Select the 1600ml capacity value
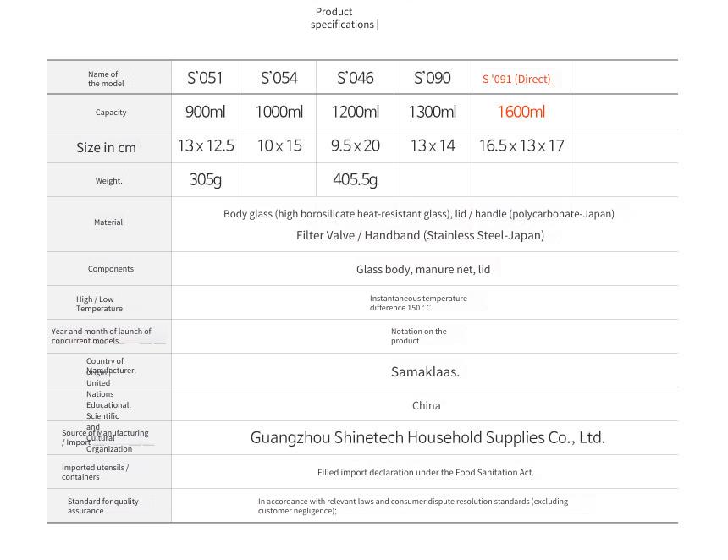 (521, 112)
